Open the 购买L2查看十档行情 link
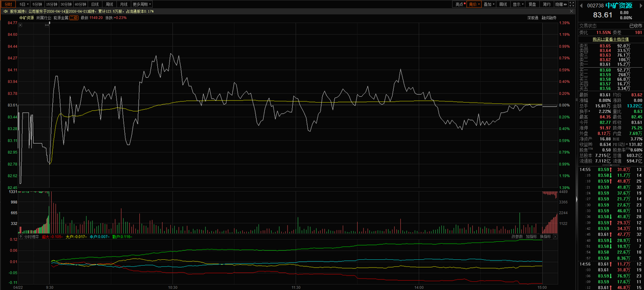Screen dimensions: 644x290 [610, 39]
